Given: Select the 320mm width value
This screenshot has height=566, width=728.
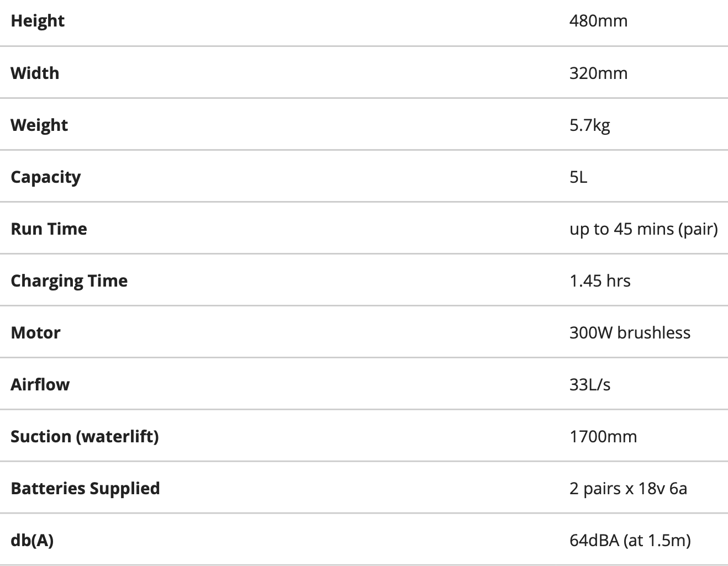Looking at the screenshot, I should pyautogui.click(x=598, y=73).
